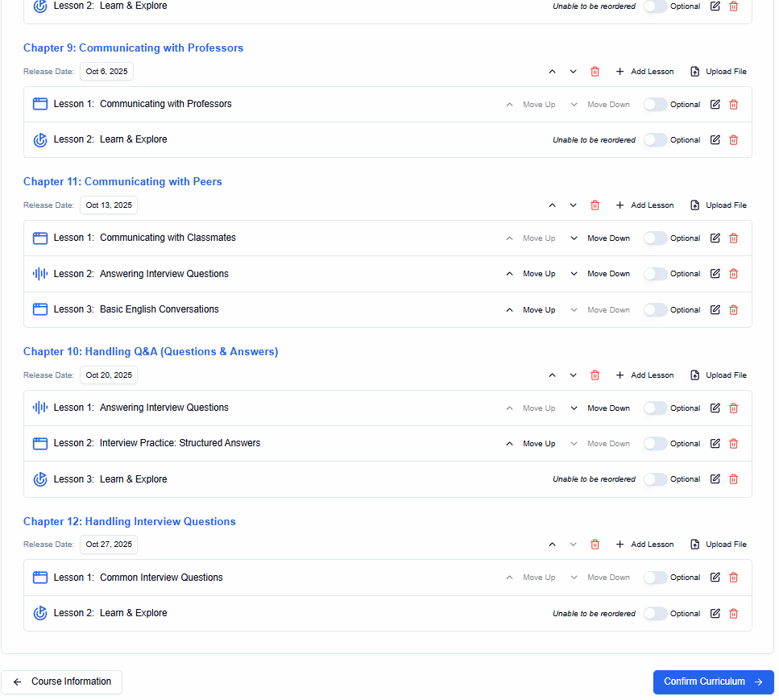
Task: Open Chapter 10 release date Oct 20, 2025
Action: [109, 375]
